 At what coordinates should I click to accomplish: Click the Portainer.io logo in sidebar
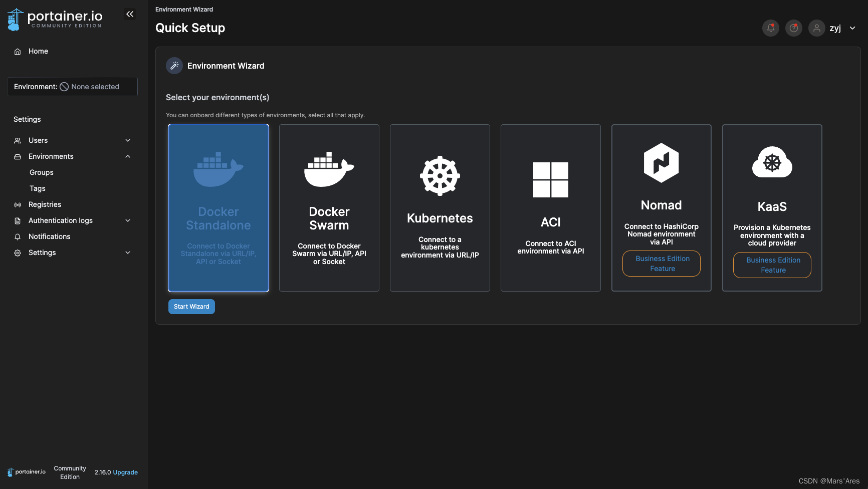(55, 19)
